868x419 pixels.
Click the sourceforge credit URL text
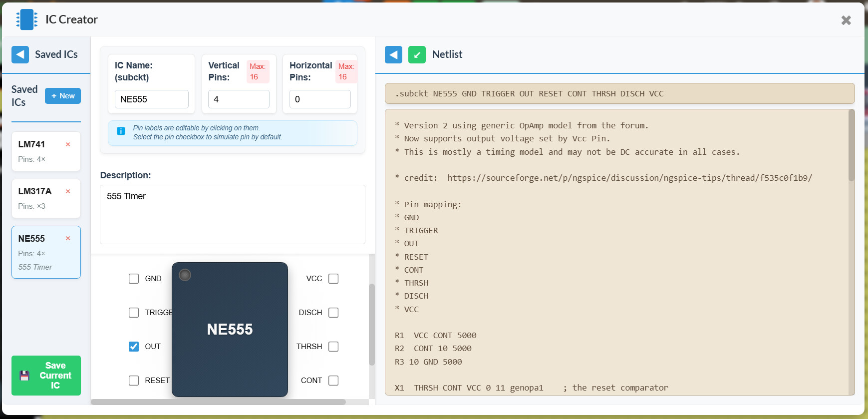[629, 178]
